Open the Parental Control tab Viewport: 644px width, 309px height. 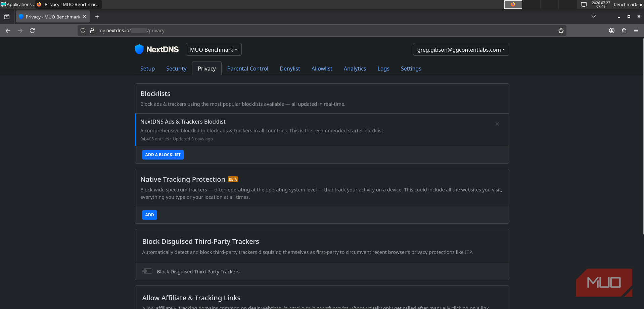248,69
